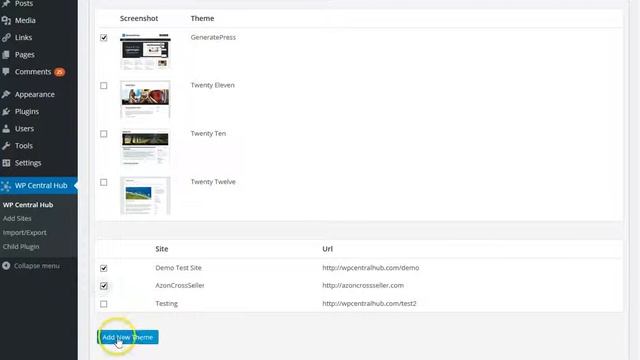Click the Twenty Ten theme name
Image resolution: width=640 pixels, height=360 pixels.
pos(208,133)
